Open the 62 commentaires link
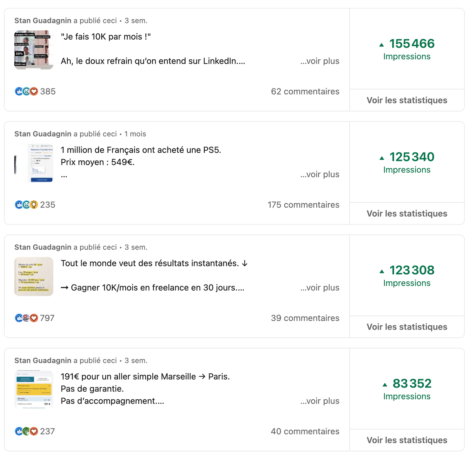This screenshot has width=476, height=458. (305, 92)
